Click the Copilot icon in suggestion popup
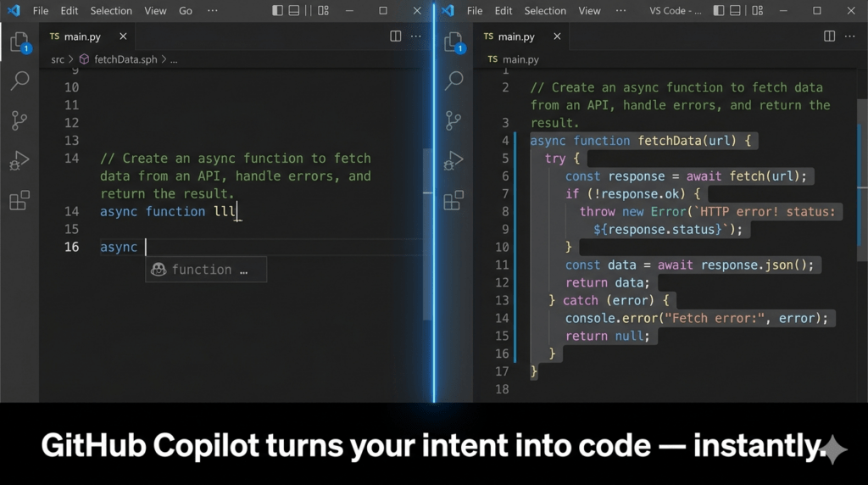The height and width of the screenshot is (485, 868). point(159,270)
